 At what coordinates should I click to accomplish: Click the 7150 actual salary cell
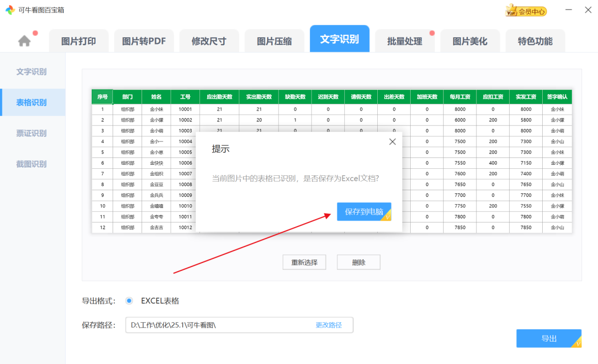coord(526,163)
